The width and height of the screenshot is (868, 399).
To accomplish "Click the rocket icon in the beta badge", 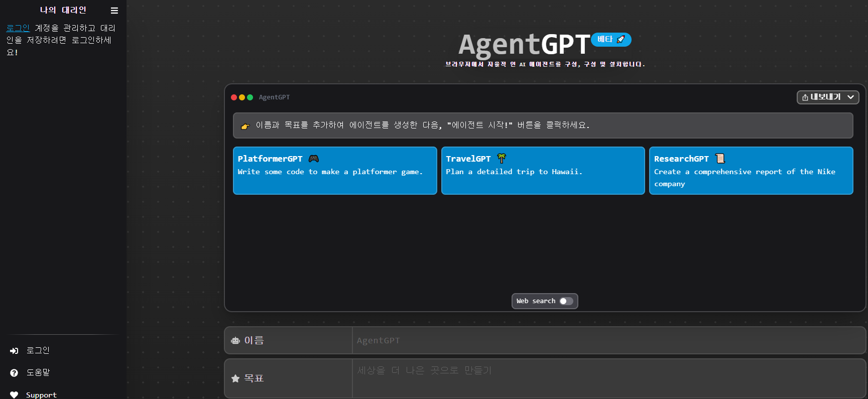I will 621,40.
